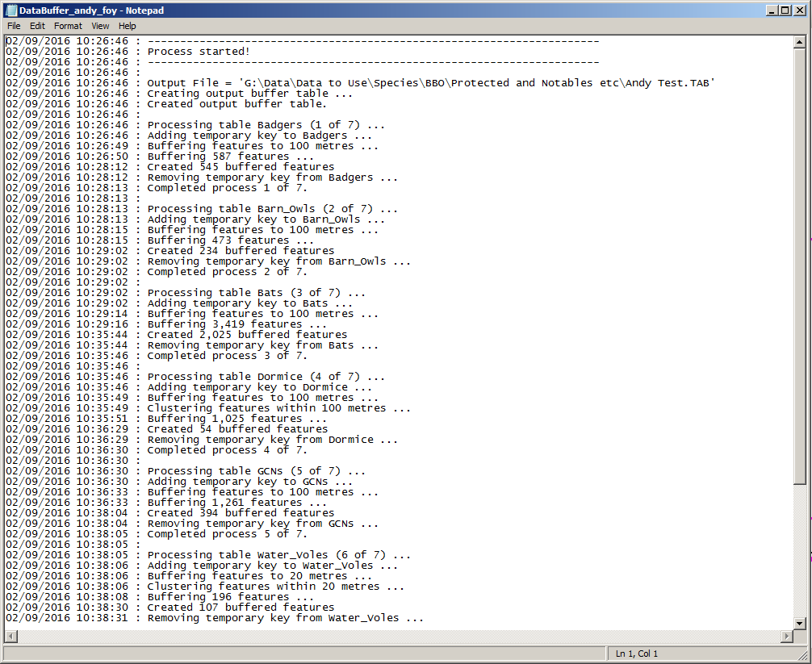Screen dimensions: 812x664
Task: Click 'Adding temporary key to Dormice' line
Action: [x=260, y=387]
